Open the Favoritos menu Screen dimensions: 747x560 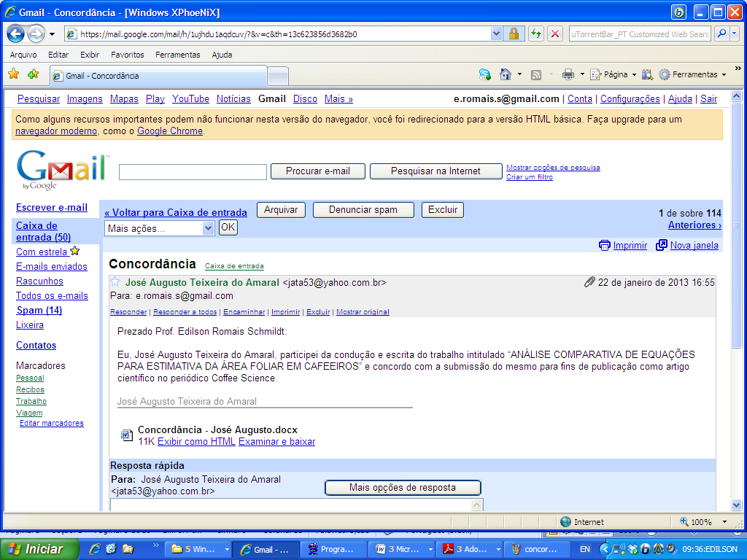coord(127,55)
